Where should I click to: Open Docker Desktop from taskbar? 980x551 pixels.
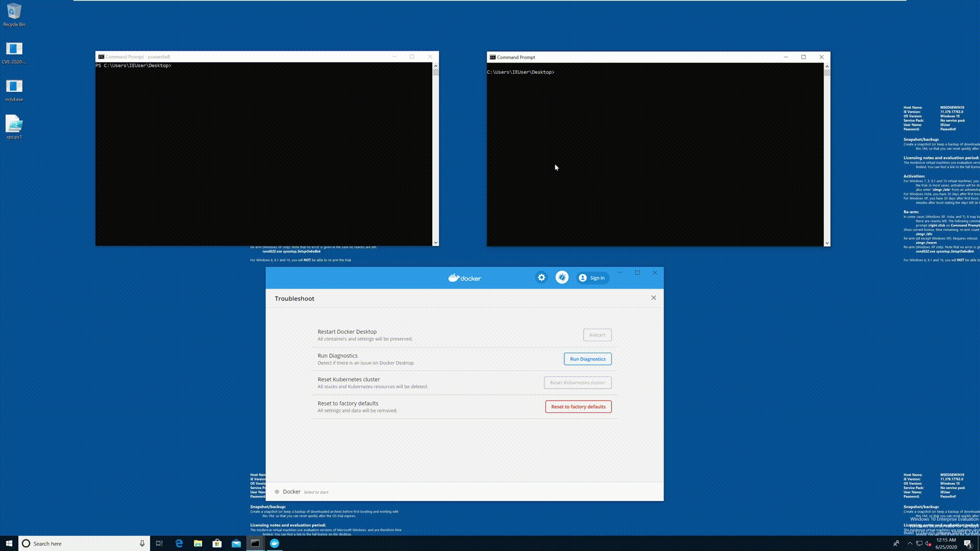click(x=275, y=543)
